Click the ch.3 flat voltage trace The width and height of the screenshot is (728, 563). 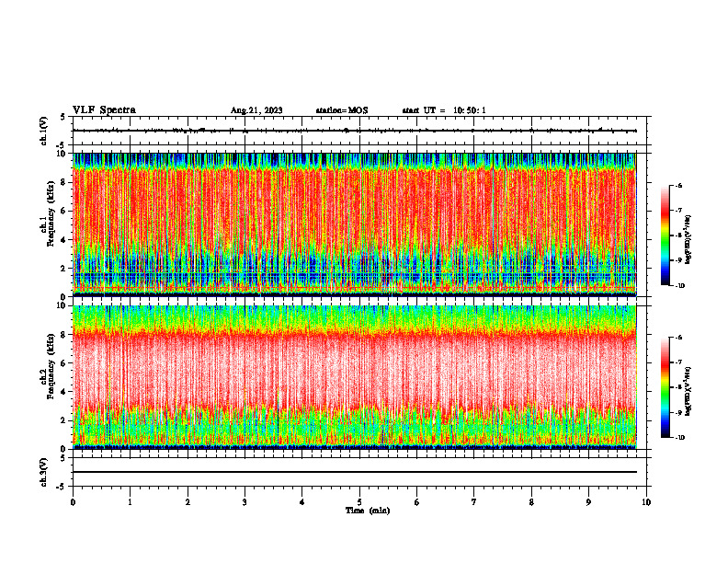click(x=354, y=472)
